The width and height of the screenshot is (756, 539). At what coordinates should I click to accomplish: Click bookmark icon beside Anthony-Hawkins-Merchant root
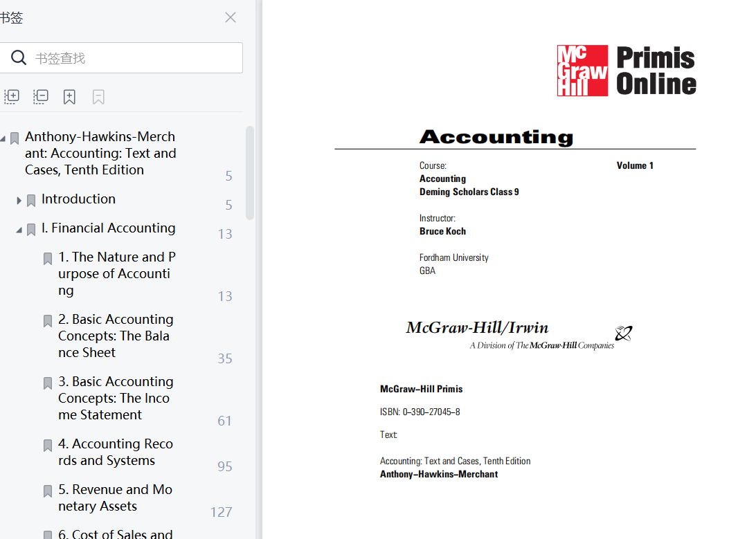pos(15,138)
